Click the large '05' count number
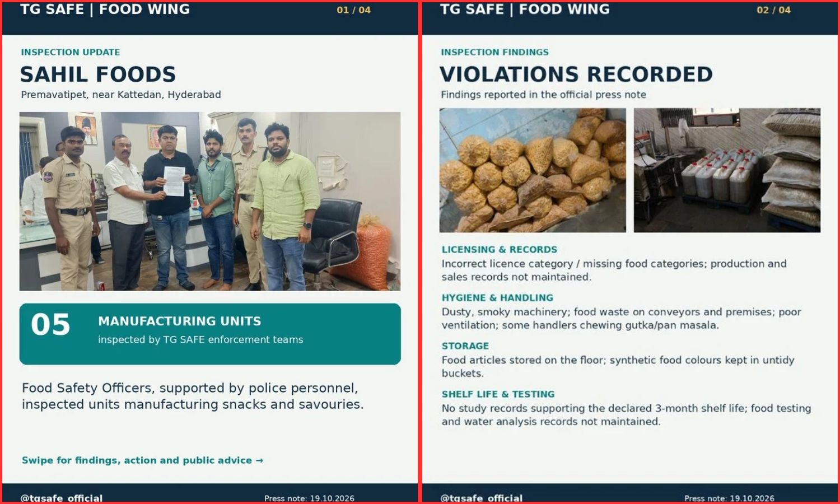Viewport: 840px width, 504px height. 50,325
